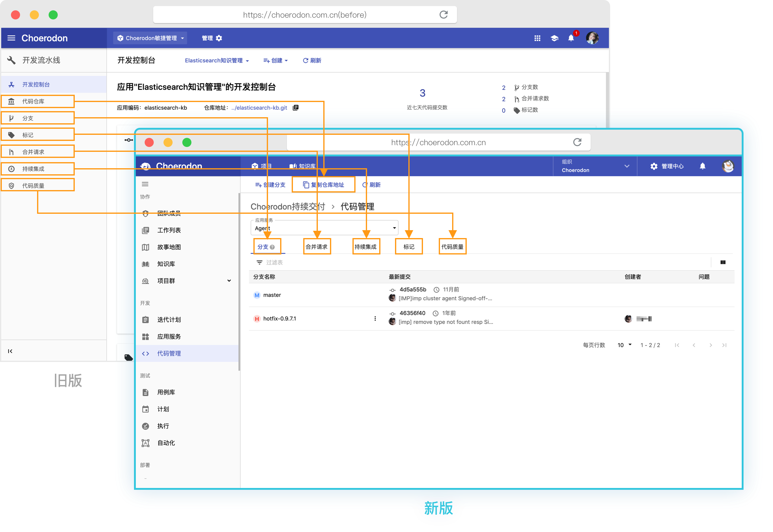Click Choerodon持续交付 breadcrumb

click(287, 207)
